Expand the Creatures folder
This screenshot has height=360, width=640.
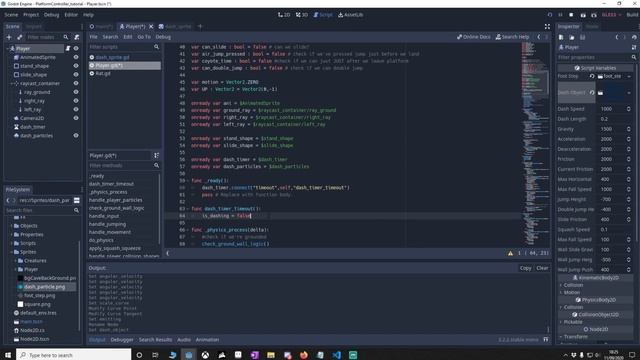coord(16,261)
